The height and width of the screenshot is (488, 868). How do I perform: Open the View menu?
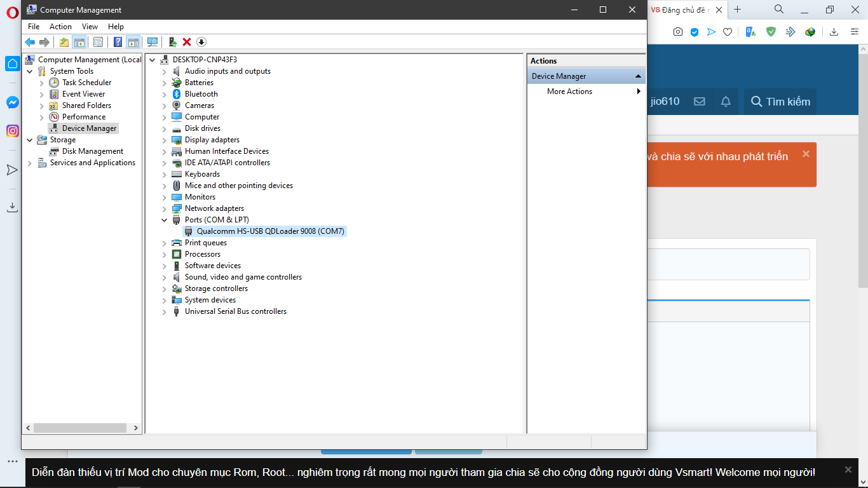tap(90, 27)
